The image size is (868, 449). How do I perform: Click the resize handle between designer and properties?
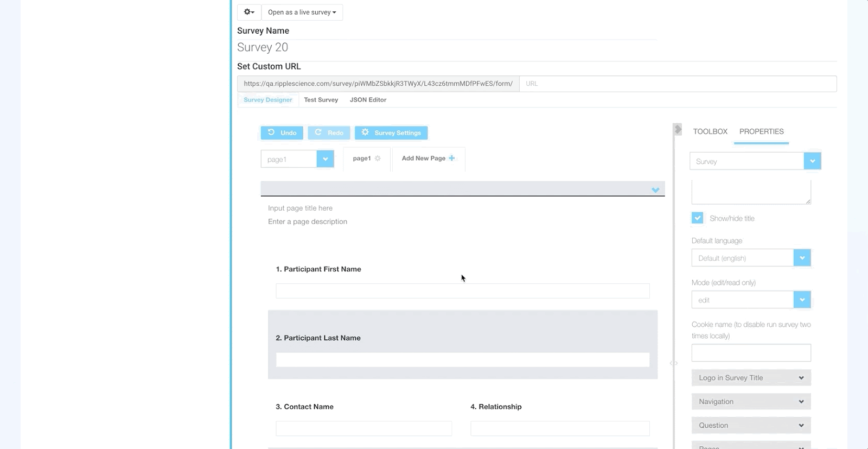674,363
